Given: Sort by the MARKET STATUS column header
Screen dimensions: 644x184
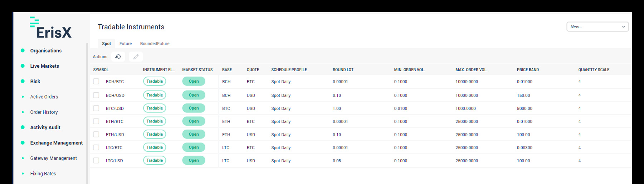Looking at the screenshot, I should pos(197,70).
